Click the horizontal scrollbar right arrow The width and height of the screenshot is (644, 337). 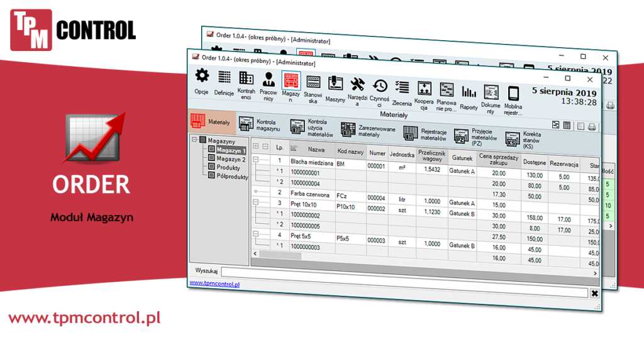click(x=595, y=273)
